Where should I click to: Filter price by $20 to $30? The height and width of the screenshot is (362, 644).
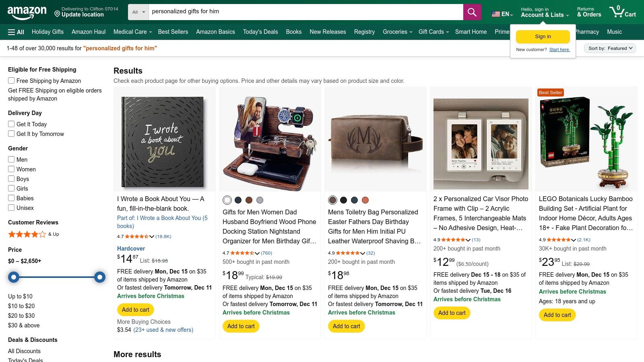click(x=21, y=316)
